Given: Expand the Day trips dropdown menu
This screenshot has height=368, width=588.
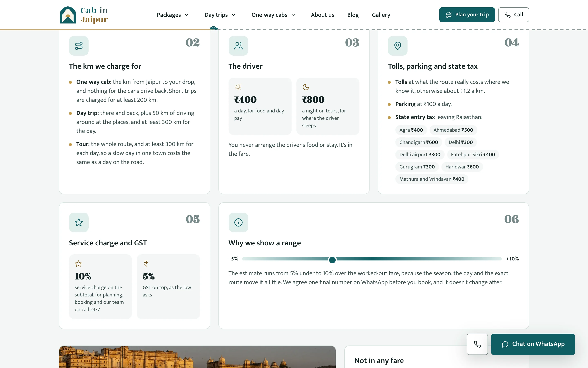Looking at the screenshot, I should pyautogui.click(x=220, y=15).
